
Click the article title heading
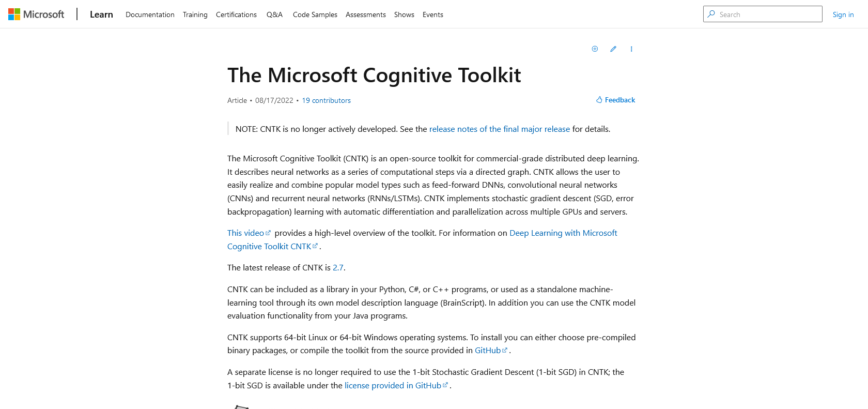coord(374,75)
